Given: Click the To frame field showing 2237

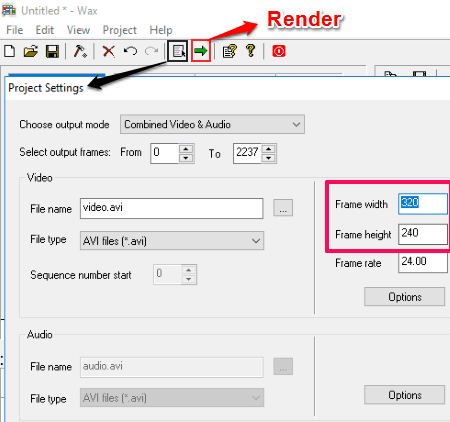Looking at the screenshot, I should click(x=247, y=153).
